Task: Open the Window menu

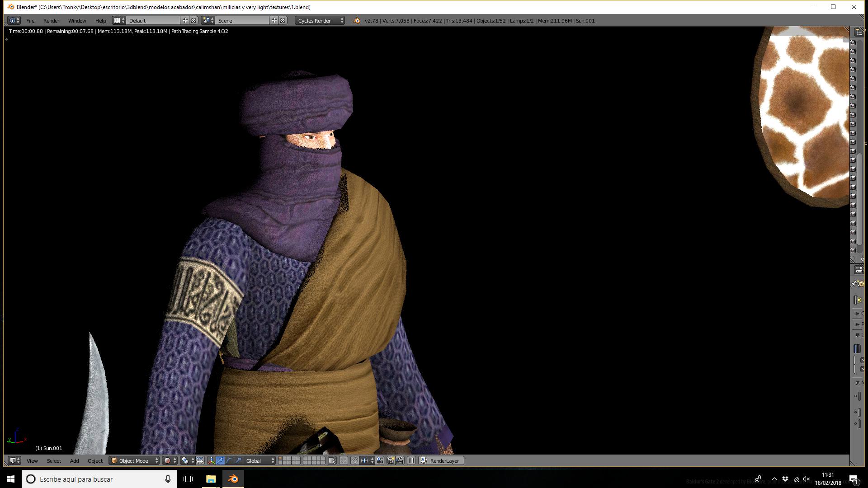Action: pos(77,20)
